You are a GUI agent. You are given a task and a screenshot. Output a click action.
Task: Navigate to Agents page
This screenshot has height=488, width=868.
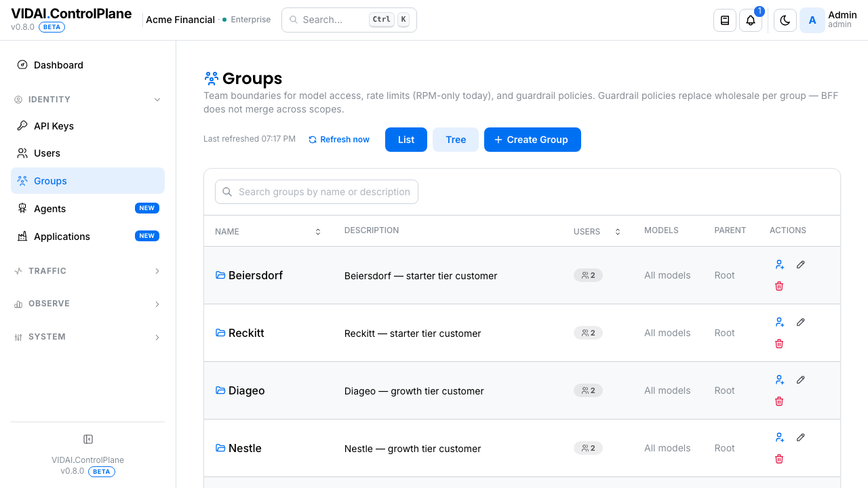pyautogui.click(x=87, y=209)
